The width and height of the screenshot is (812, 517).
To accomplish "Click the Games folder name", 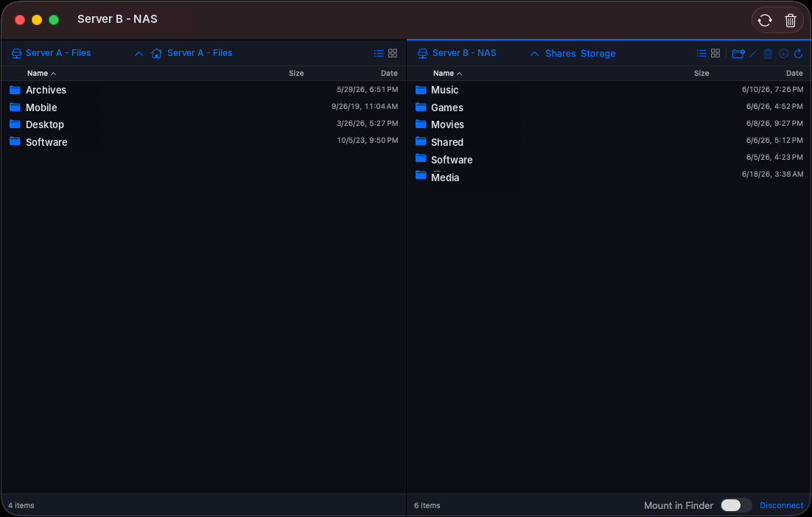I will (x=447, y=108).
